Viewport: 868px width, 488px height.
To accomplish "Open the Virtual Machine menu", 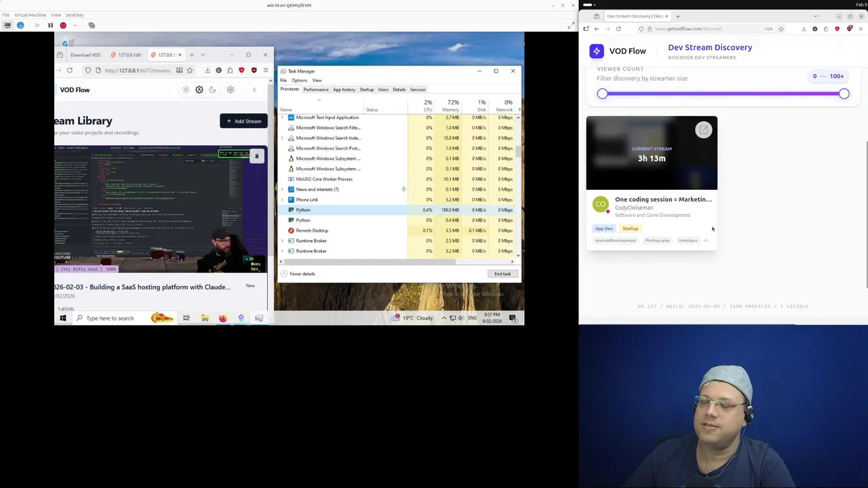I will [30, 15].
